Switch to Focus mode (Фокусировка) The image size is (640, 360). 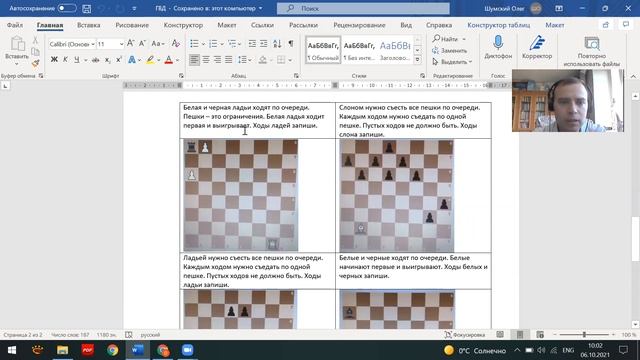point(464,335)
